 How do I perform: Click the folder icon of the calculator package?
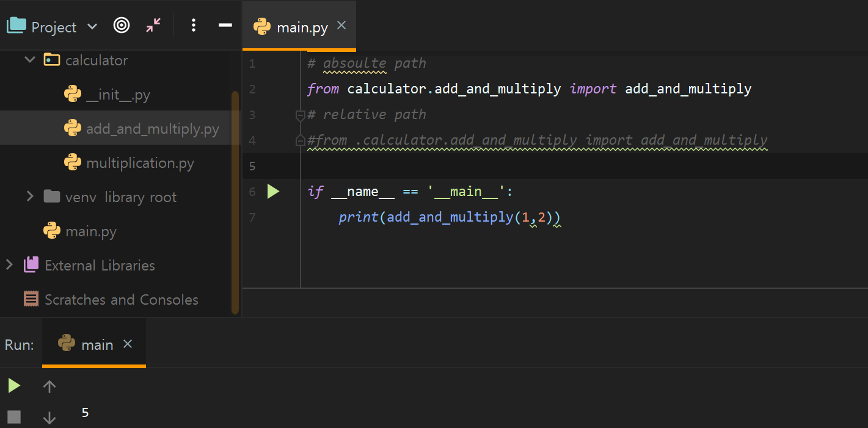pos(52,60)
